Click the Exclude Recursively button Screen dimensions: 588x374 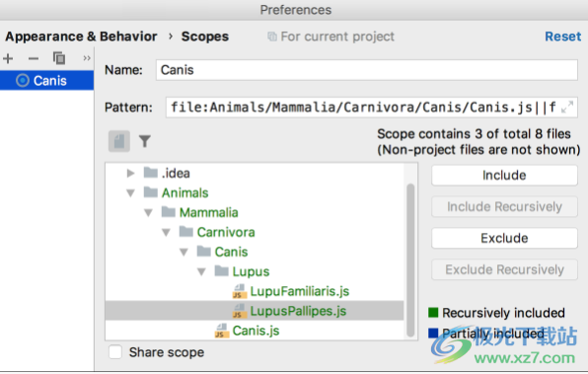504,269
